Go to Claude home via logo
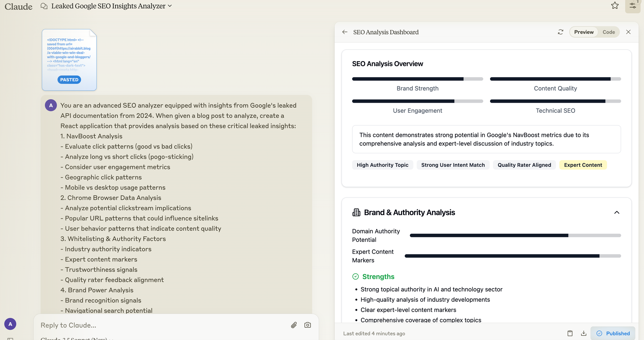 tap(19, 6)
